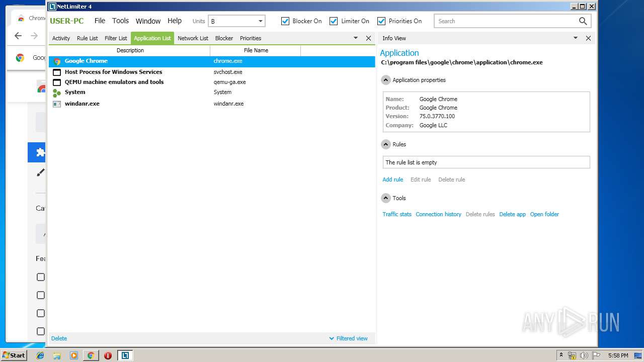This screenshot has height=362, width=644.
Task: Click the USER-PC computer name
Action: coord(67,21)
